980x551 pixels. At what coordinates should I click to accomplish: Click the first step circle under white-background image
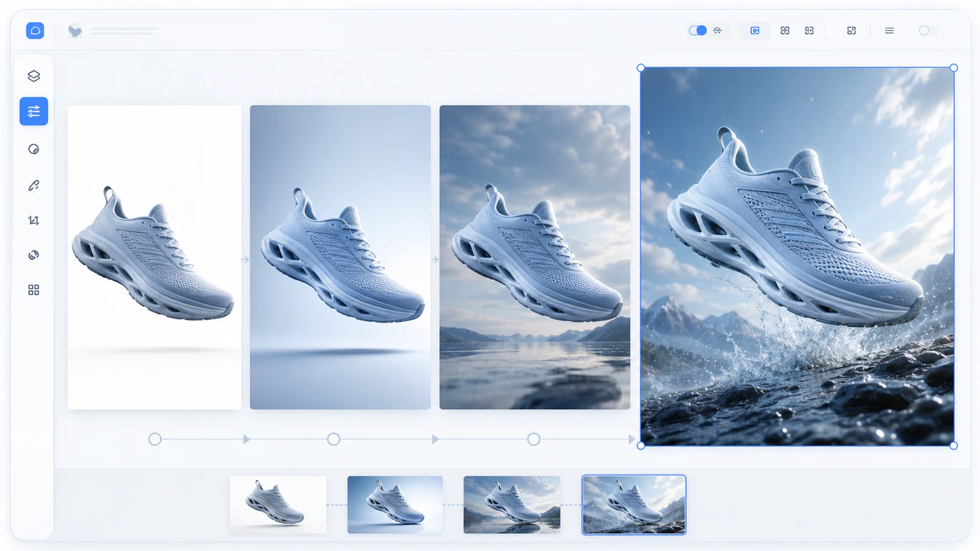coord(155,439)
